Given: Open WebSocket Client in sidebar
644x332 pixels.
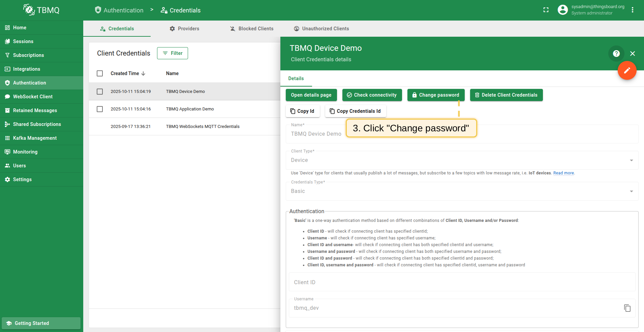Looking at the screenshot, I should point(33,97).
